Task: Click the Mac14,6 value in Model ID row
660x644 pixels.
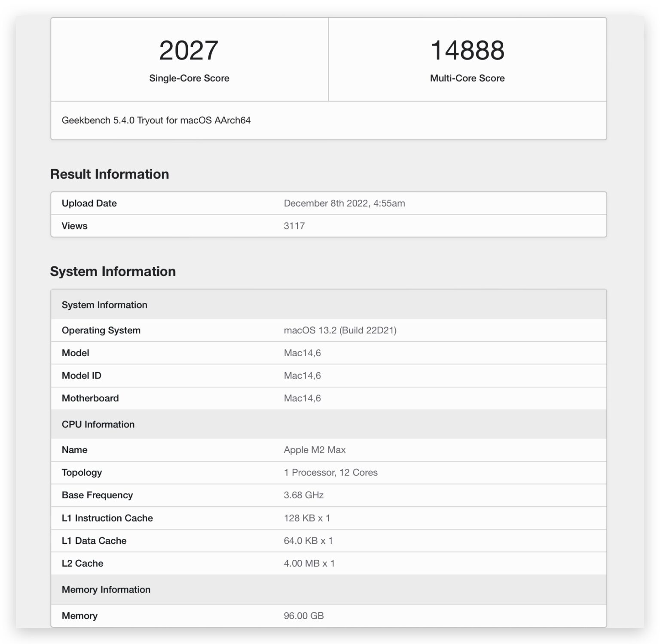Action: (302, 375)
